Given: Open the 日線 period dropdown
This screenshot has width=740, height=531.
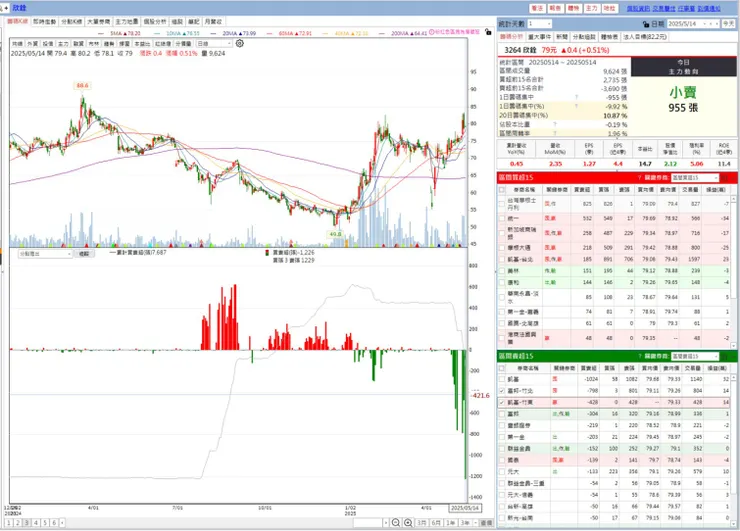Looking at the screenshot, I should pyautogui.click(x=214, y=43).
